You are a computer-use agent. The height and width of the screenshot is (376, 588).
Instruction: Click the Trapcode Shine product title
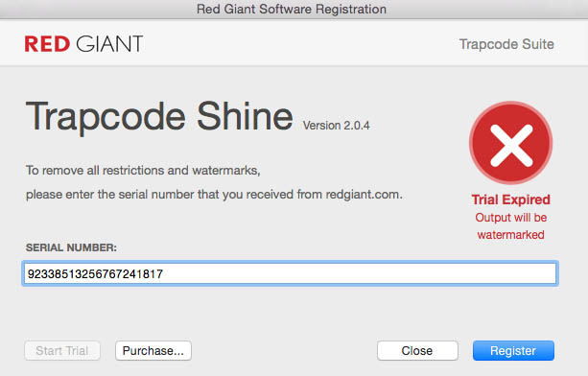coord(159,117)
